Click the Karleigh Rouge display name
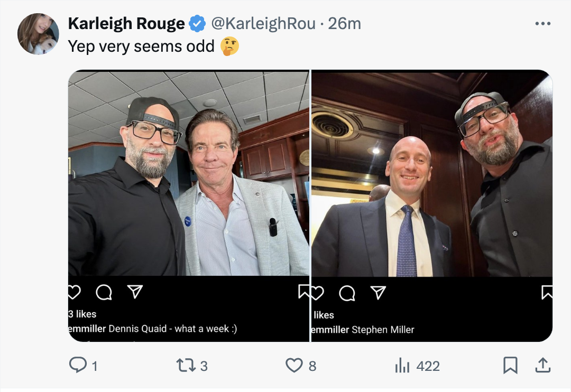 [x=126, y=24]
